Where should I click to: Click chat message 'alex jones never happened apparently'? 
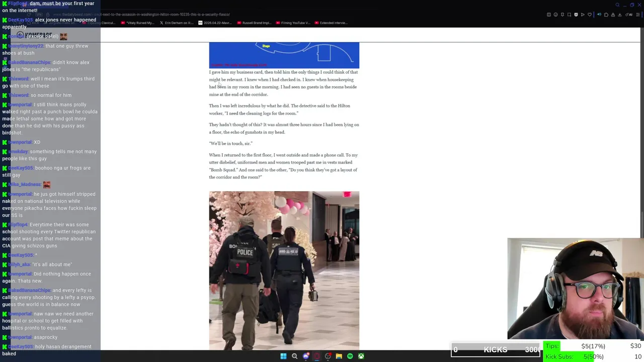[x=49, y=23]
